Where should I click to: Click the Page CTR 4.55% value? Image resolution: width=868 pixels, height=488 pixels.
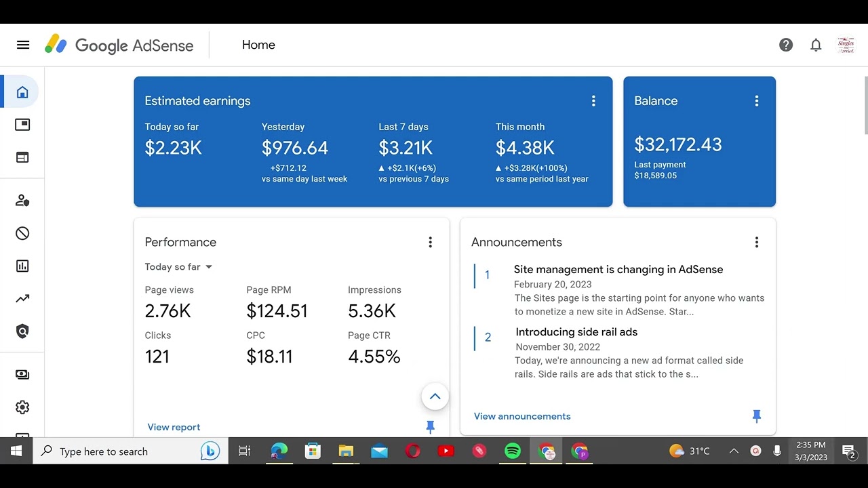374,357
